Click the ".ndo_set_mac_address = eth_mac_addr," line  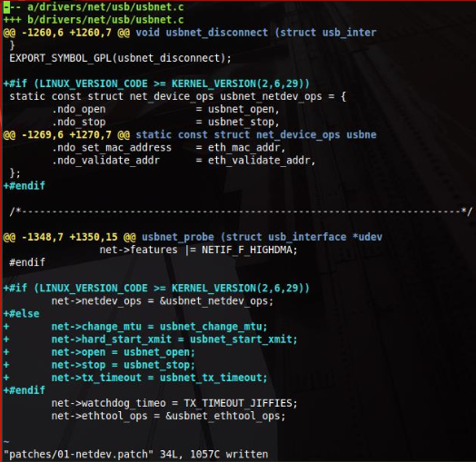pyautogui.click(x=168, y=147)
